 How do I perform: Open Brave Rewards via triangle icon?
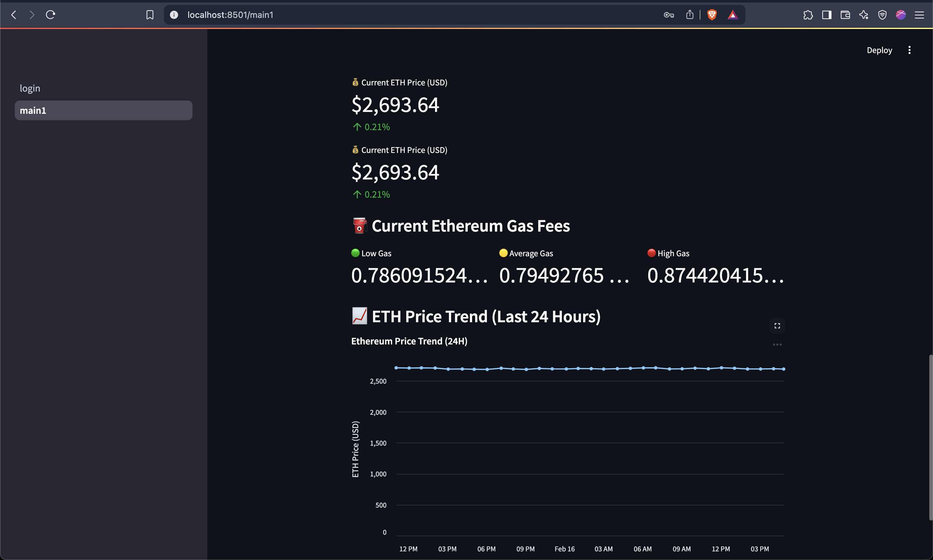733,15
